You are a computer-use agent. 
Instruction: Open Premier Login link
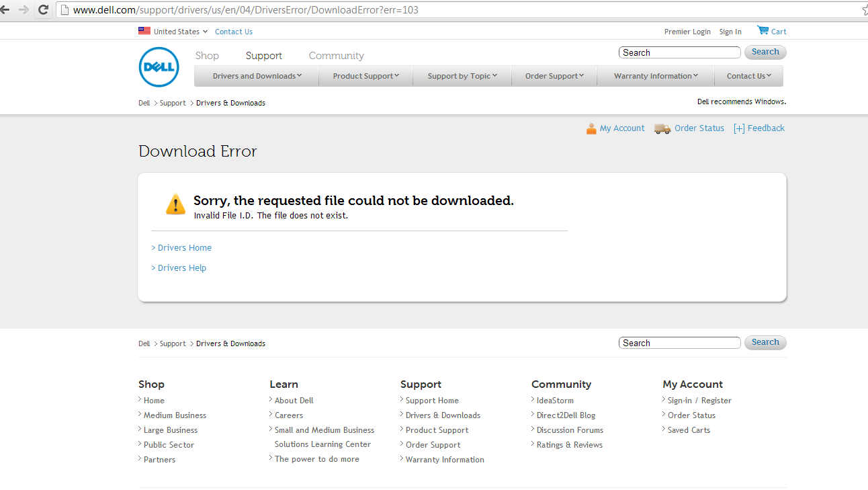687,32
